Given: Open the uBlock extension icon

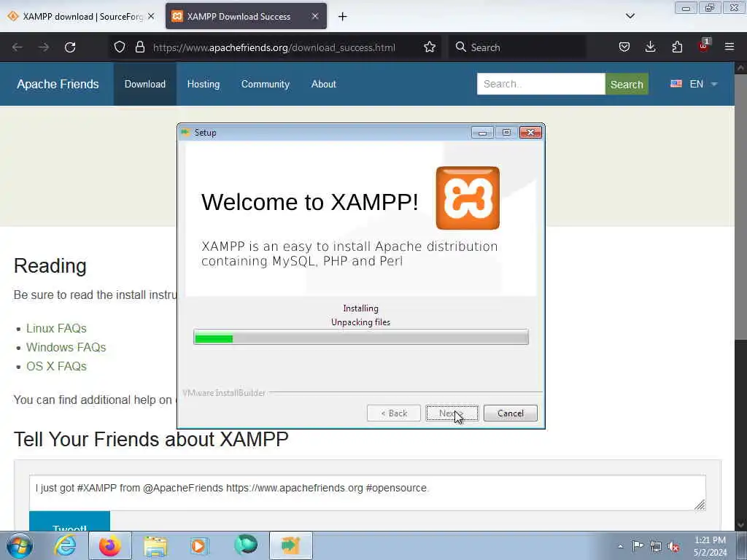Looking at the screenshot, I should (x=704, y=46).
